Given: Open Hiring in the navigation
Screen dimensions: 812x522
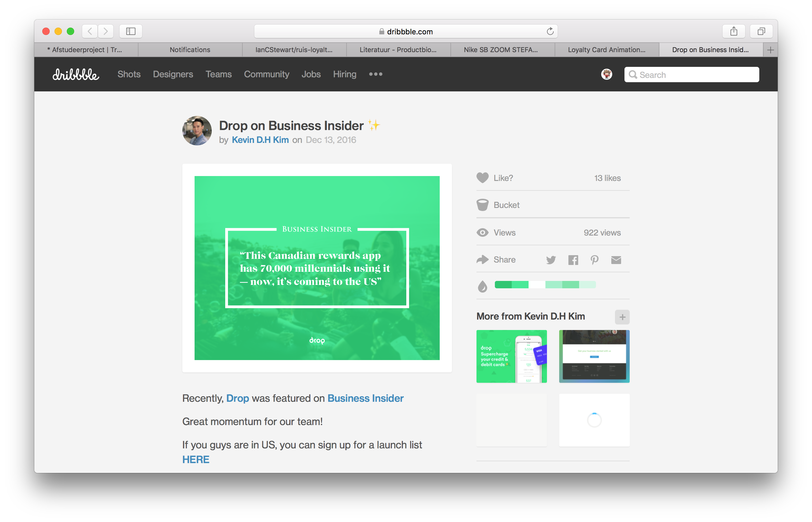Looking at the screenshot, I should 344,74.
